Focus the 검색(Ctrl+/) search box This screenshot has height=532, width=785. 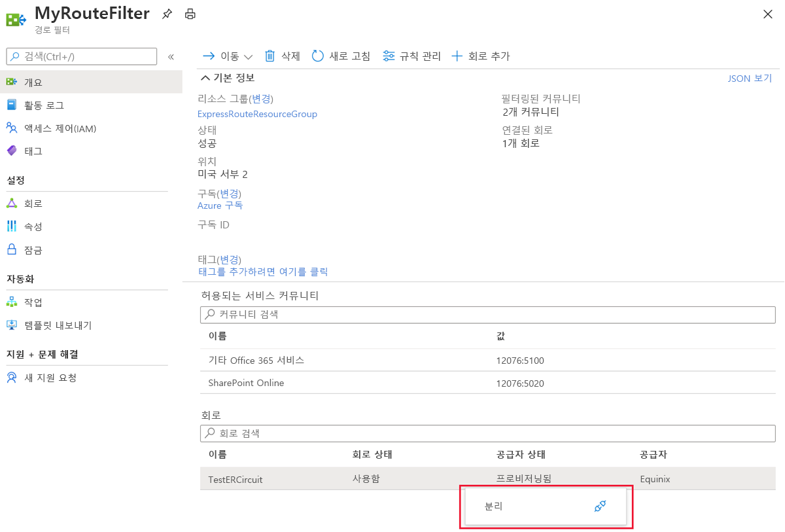(82, 56)
